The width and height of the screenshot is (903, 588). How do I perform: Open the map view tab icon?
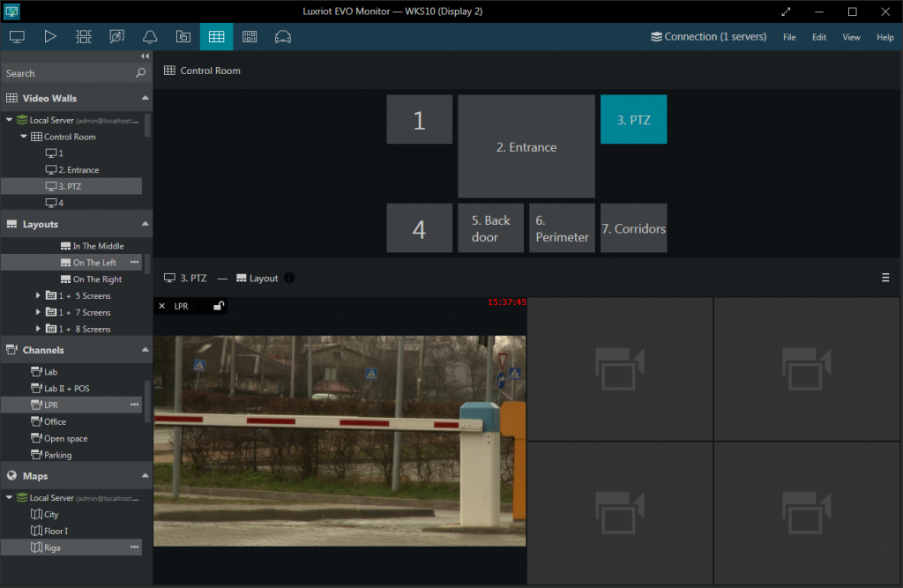point(117,37)
